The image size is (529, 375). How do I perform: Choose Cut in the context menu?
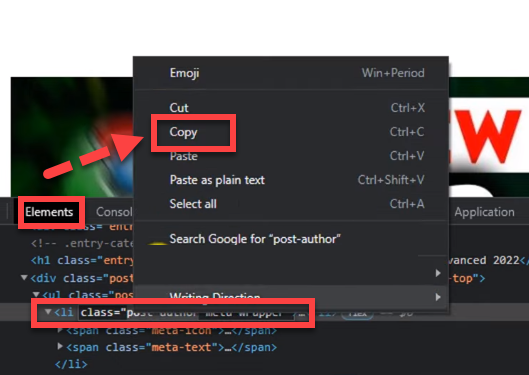click(x=291, y=108)
